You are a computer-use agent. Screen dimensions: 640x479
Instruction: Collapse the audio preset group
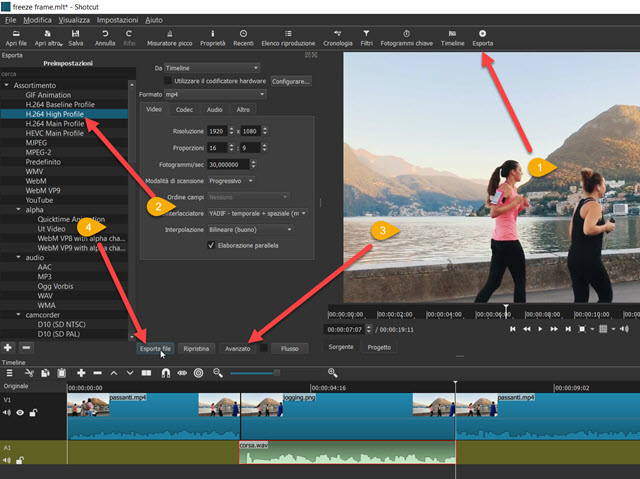tap(18, 257)
